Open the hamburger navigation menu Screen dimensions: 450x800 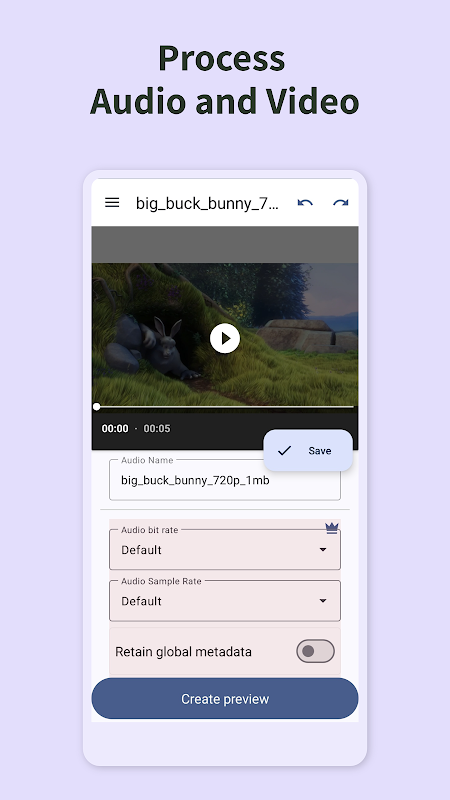click(x=112, y=203)
